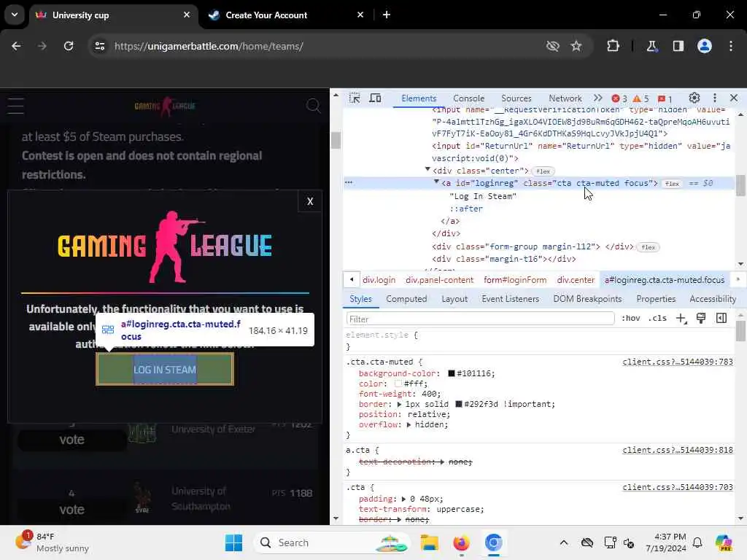
Task: Show more DevTools tabs with double chevron
Action: [x=597, y=98]
